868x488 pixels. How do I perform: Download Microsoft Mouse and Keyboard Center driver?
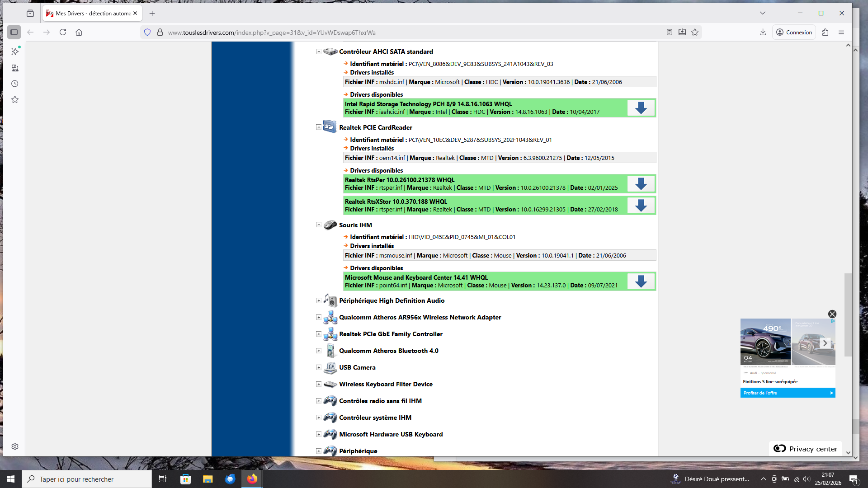tap(641, 282)
